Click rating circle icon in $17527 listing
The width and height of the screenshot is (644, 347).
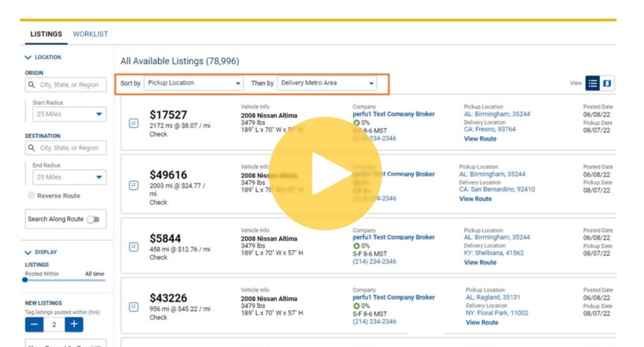pyautogui.click(x=356, y=123)
